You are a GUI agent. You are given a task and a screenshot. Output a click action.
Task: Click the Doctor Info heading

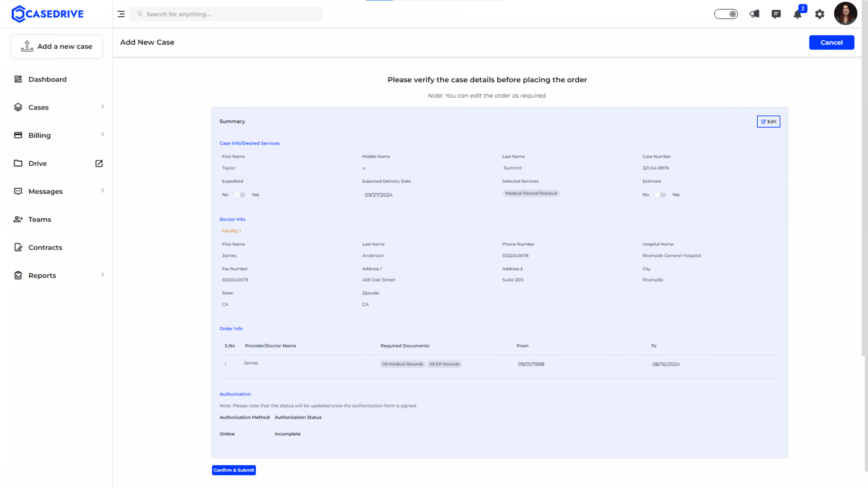pyautogui.click(x=232, y=219)
